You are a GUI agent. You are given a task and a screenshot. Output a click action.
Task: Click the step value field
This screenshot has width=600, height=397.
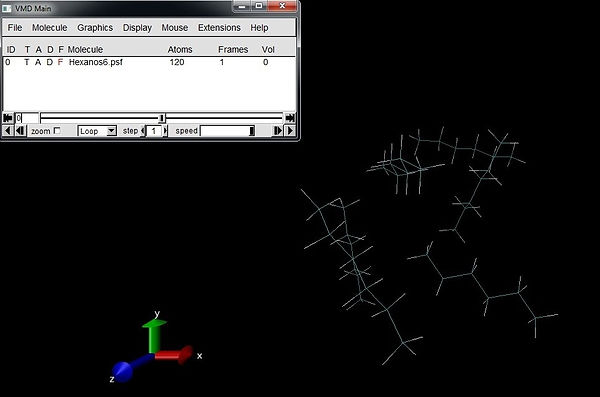(x=154, y=131)
